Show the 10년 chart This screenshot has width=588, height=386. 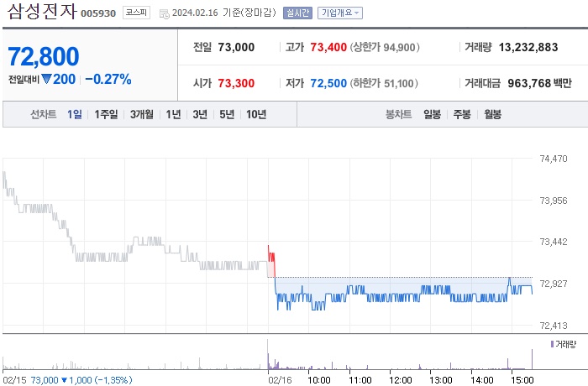[256, 114]
